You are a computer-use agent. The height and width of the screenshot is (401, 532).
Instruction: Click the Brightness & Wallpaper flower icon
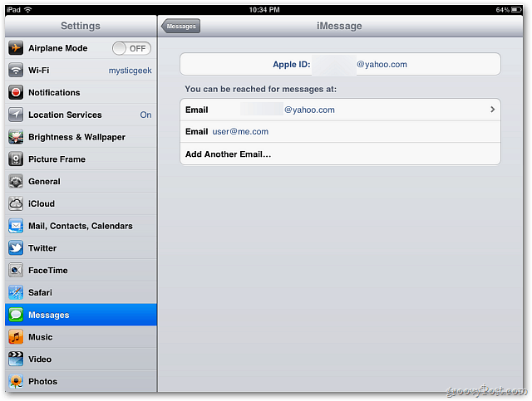coord(16,137)
